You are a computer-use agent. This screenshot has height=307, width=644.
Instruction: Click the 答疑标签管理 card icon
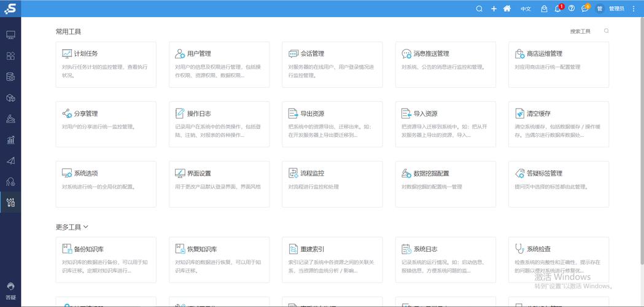click(519, 173)
